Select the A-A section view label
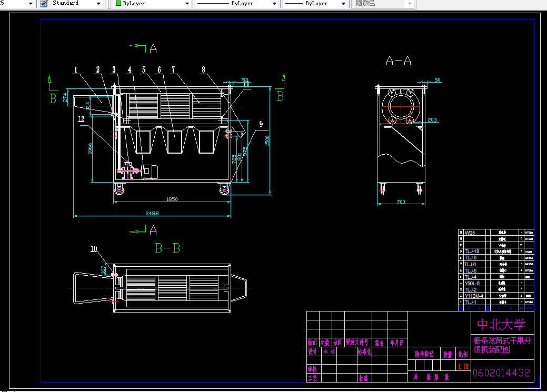 click(x=399, y=61)
